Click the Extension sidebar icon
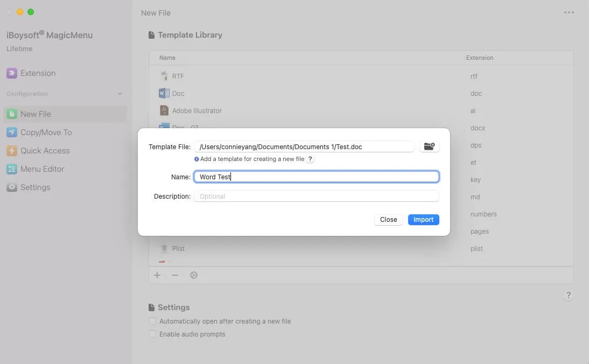 pyautogui.click(x=12, y=73)
